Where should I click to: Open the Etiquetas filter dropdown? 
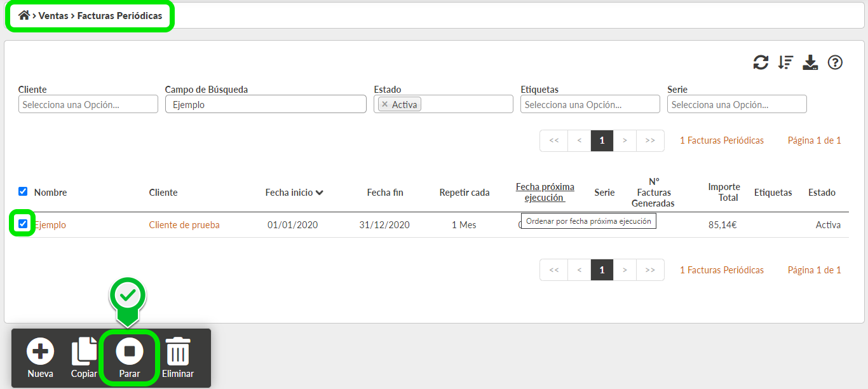[590, 104]
